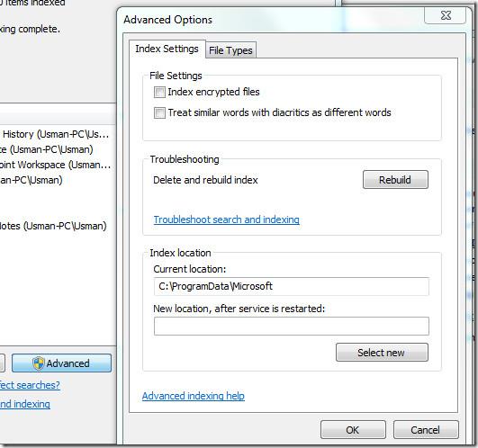Select the History (Usman-PC) list entry
The image size is (478, 448).
click(55, 134)
